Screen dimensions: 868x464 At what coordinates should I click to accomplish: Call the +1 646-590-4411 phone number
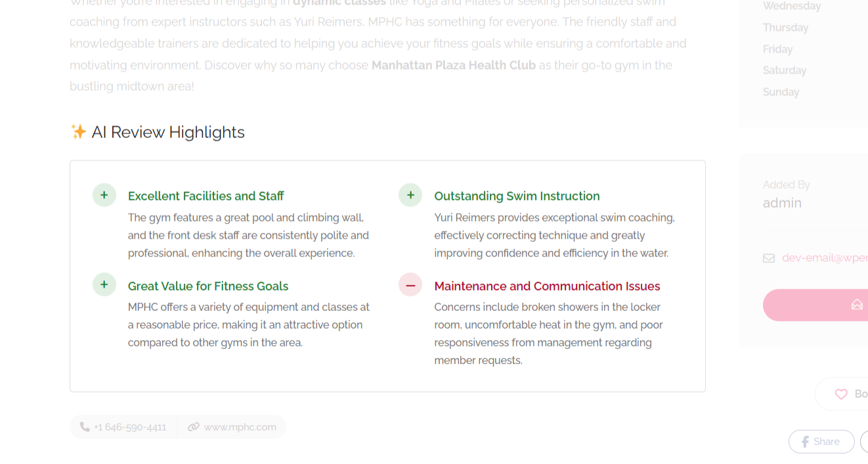pyautogui.click(x=130, y=427)
